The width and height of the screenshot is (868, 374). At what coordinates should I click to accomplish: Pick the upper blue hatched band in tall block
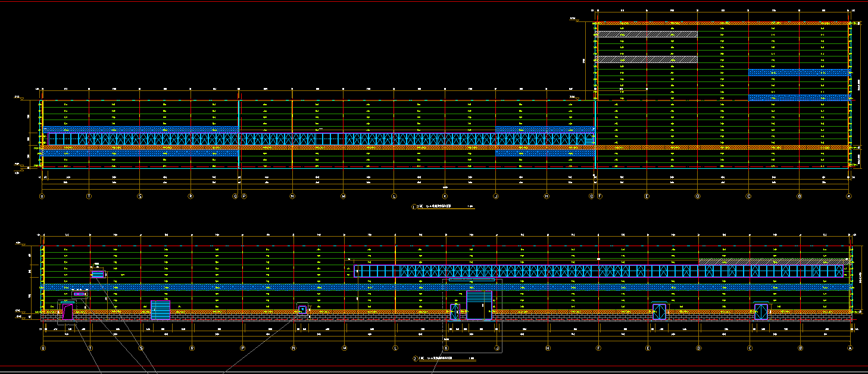click(x=798, y=73)
